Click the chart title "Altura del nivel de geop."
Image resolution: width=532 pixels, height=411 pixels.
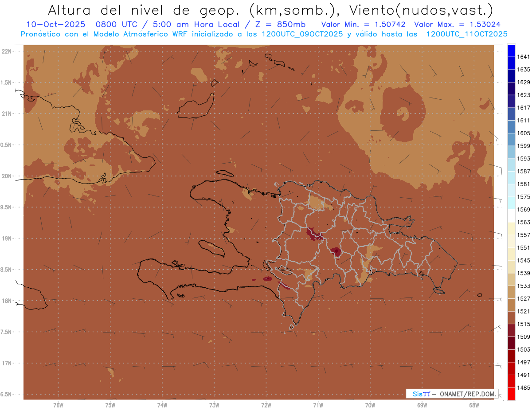[x=143, y=10]
